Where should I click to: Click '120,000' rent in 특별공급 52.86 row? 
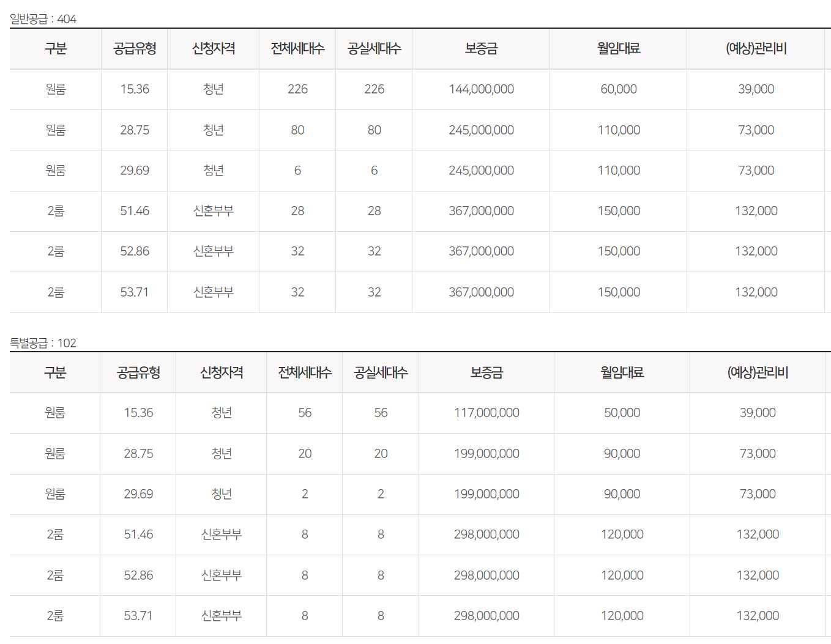click(x=622, y=576)
